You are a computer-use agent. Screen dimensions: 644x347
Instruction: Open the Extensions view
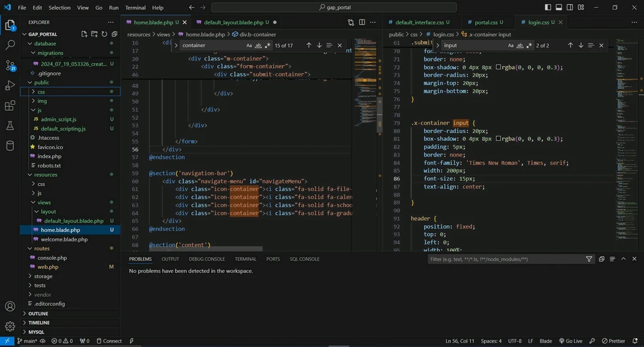pyautogui.click(x=10, y=106)
